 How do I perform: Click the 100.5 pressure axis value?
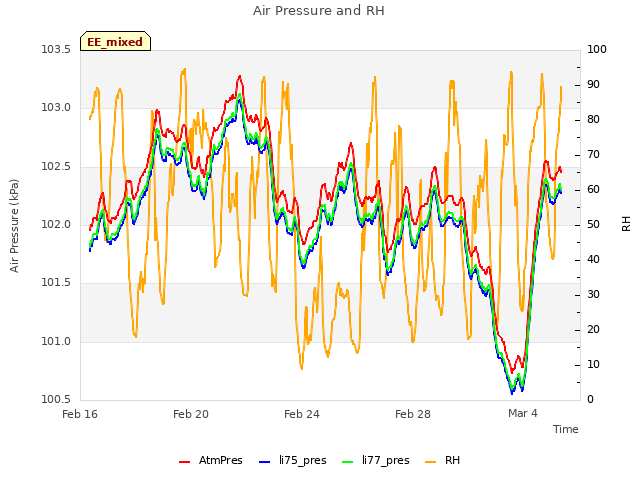56,399
